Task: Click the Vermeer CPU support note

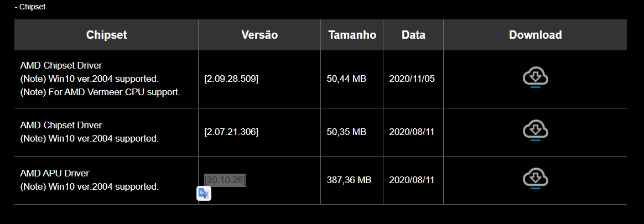Action: pos(100,92)
